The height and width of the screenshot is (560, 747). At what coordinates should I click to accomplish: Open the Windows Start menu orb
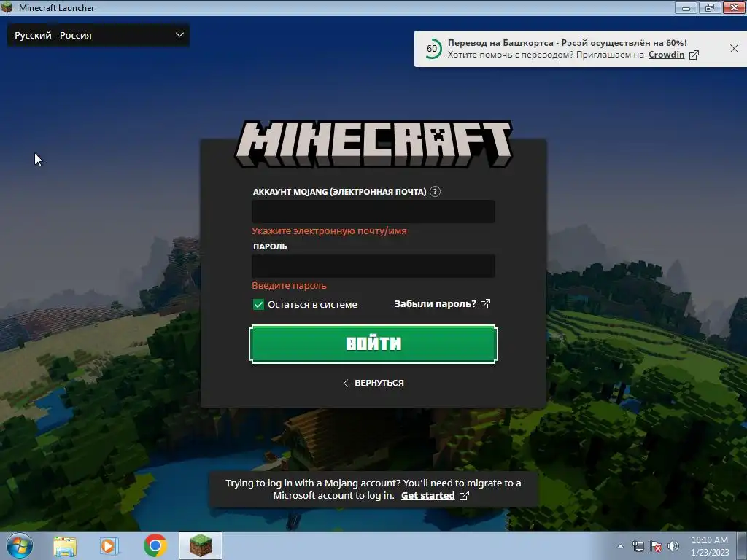point(20,545)
